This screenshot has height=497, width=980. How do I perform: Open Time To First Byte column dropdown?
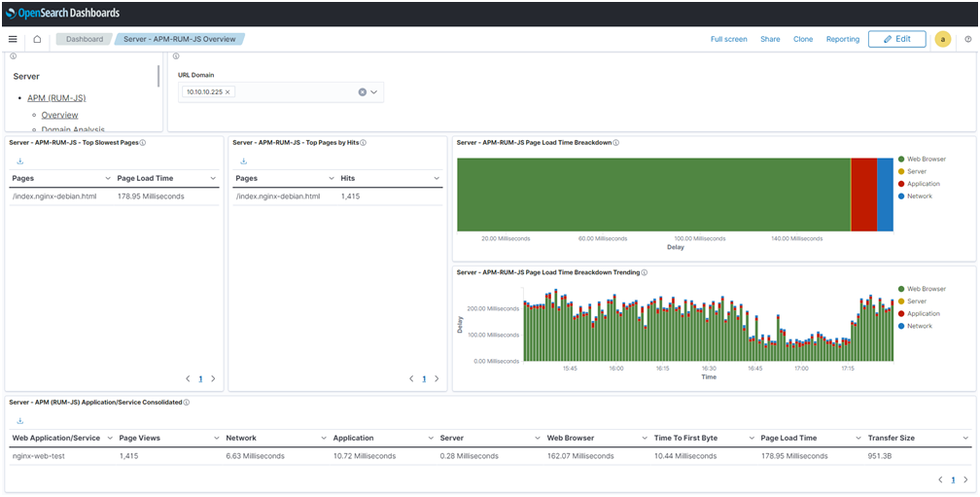point(752,439)
